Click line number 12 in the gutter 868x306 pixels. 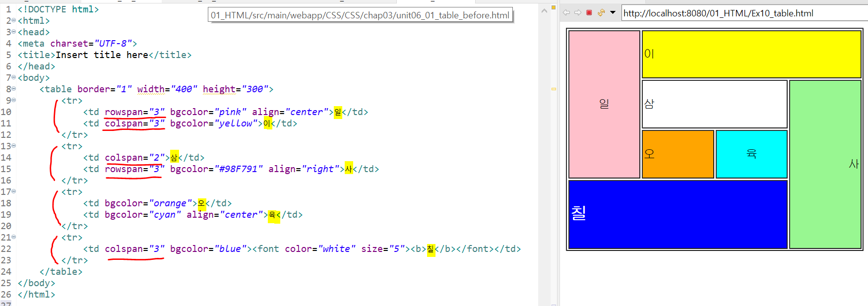6,134
